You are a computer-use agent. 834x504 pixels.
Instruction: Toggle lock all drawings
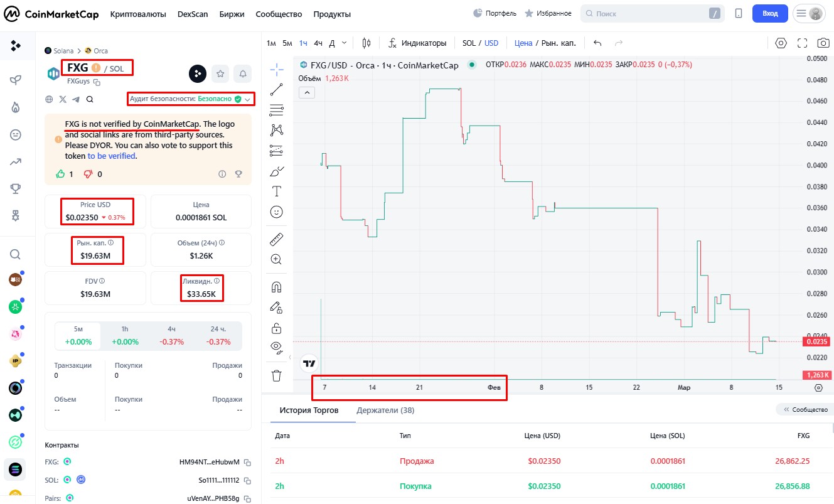point(276,328)
